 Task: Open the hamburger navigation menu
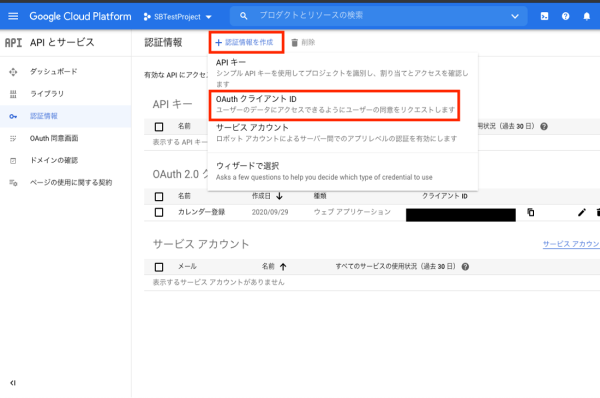tap(13, 16)
